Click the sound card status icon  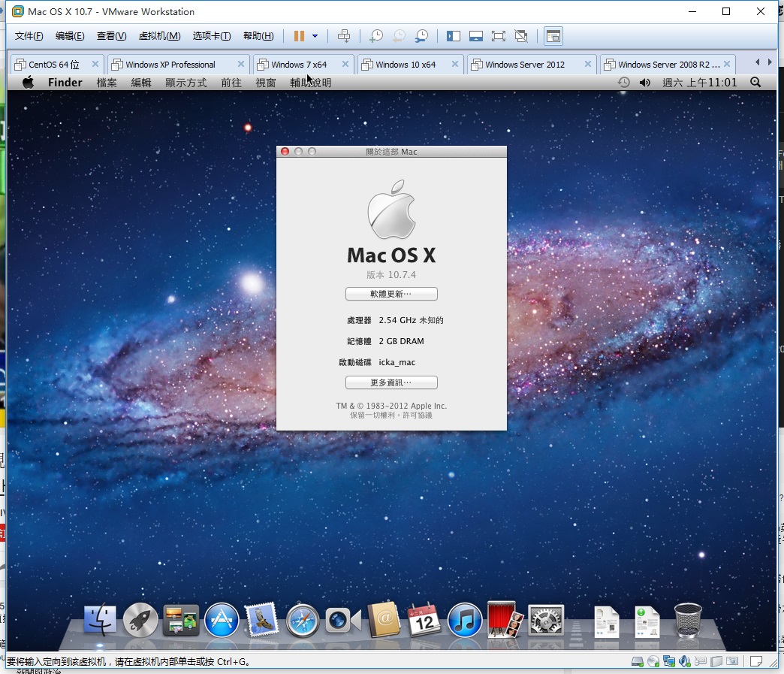685,661
